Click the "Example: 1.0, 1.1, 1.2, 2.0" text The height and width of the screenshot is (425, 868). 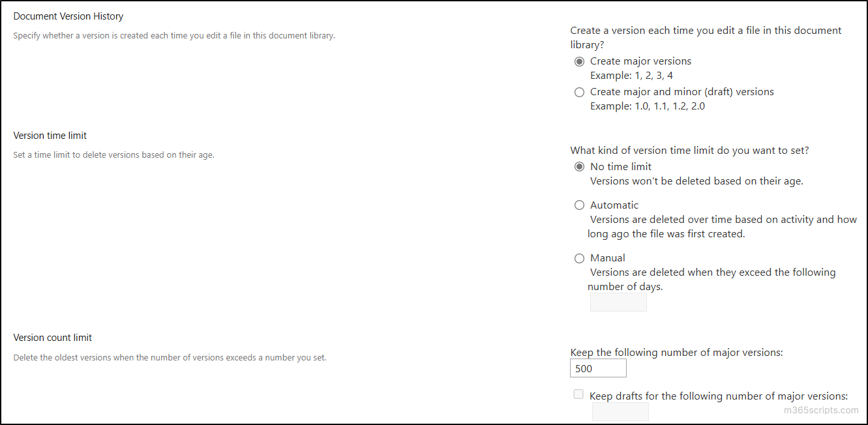point(647,106)
